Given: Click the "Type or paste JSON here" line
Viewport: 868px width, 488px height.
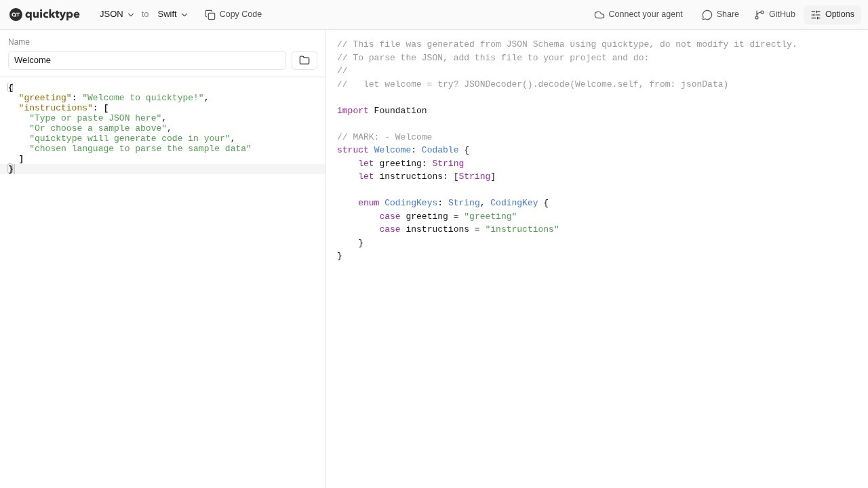Looking at the screenshot, I should [96, 118].
